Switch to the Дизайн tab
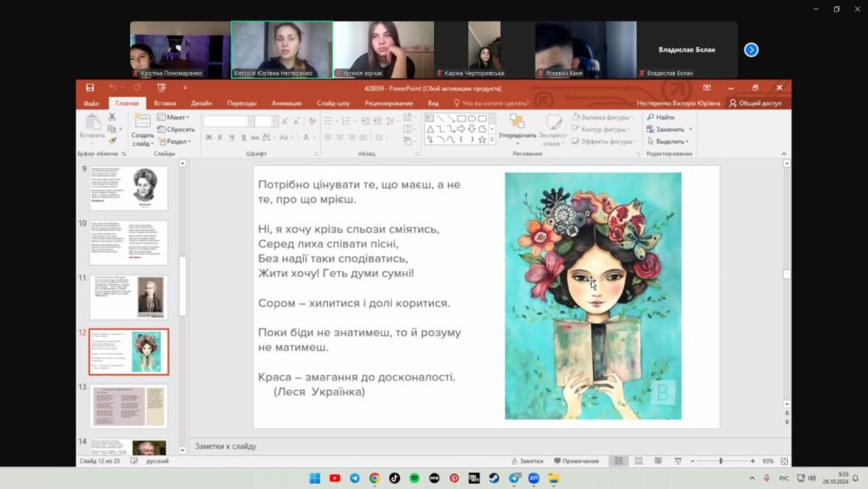This screenshot has height=489, width=868. pyautogui.click(x=201, y=103)
